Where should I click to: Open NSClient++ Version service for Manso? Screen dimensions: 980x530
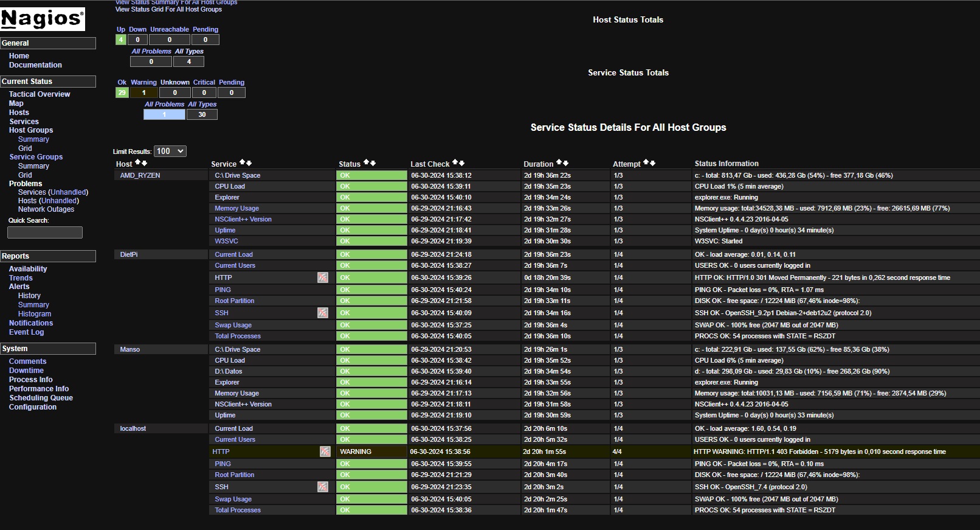(x=243, y=404)
